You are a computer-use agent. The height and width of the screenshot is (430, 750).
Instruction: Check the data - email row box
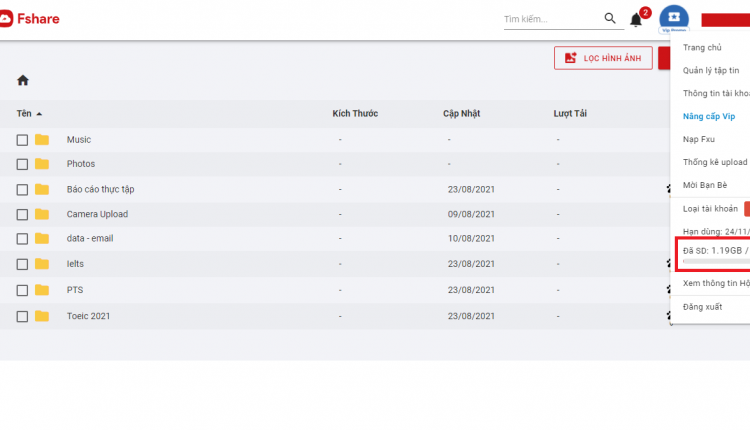click(22, 239)
